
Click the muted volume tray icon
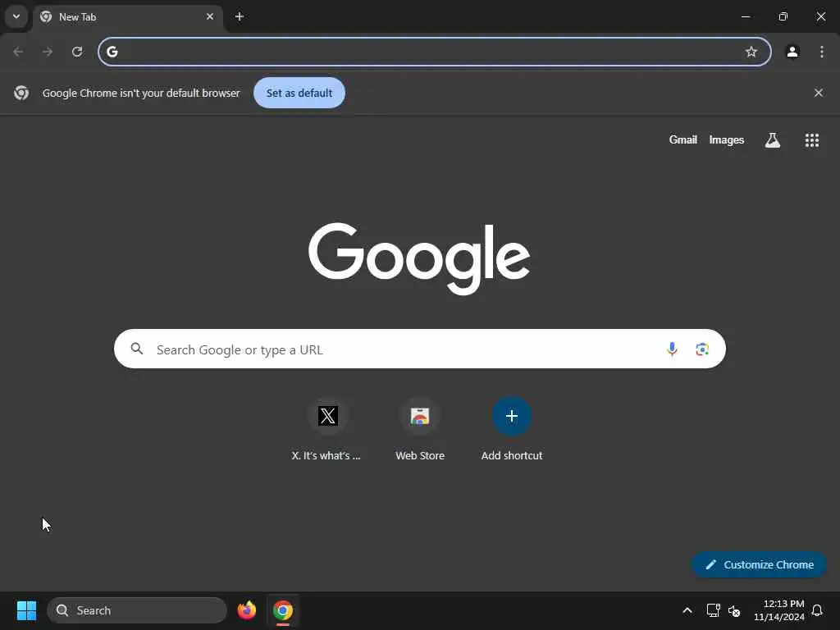click(x=734, y=610)
